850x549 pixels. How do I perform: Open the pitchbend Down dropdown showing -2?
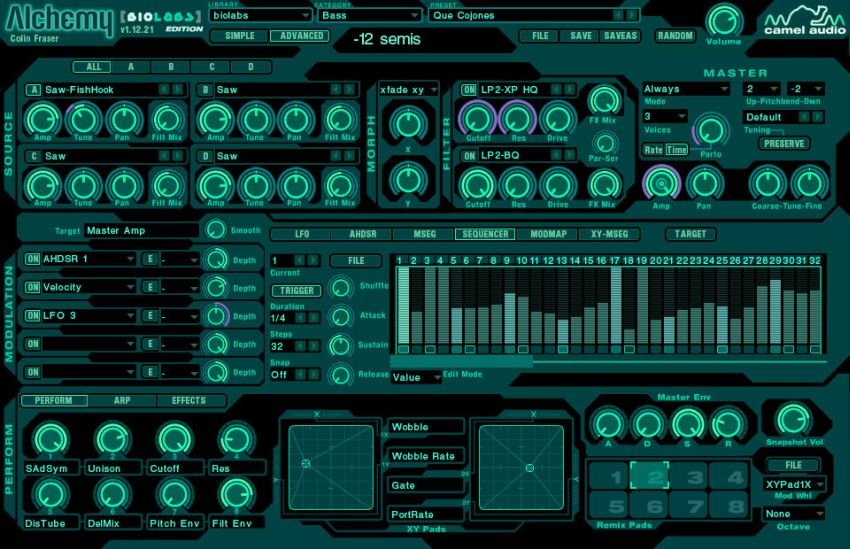click(806, 88)
